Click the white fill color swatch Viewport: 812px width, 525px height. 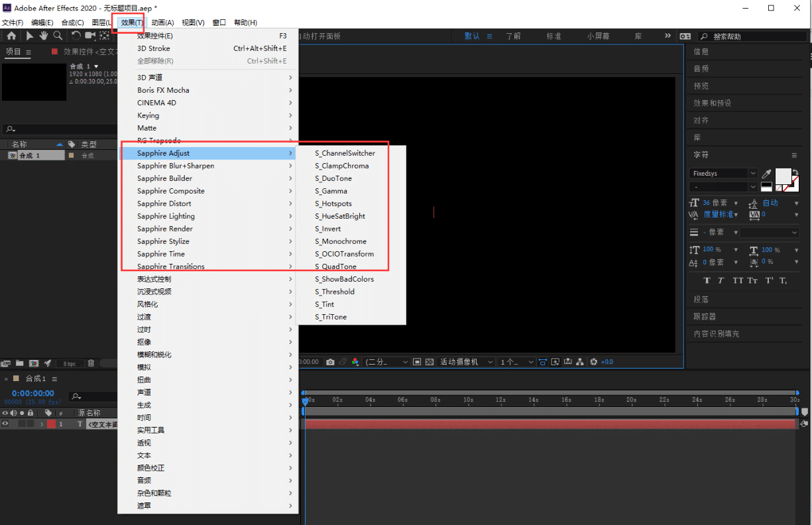click(783, 175)
